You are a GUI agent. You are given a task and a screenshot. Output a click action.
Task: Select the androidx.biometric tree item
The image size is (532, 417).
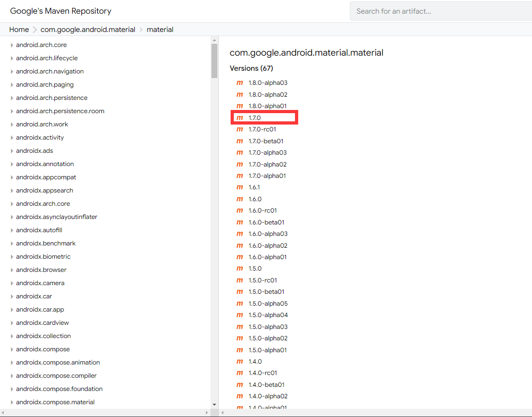click(43, 257)
